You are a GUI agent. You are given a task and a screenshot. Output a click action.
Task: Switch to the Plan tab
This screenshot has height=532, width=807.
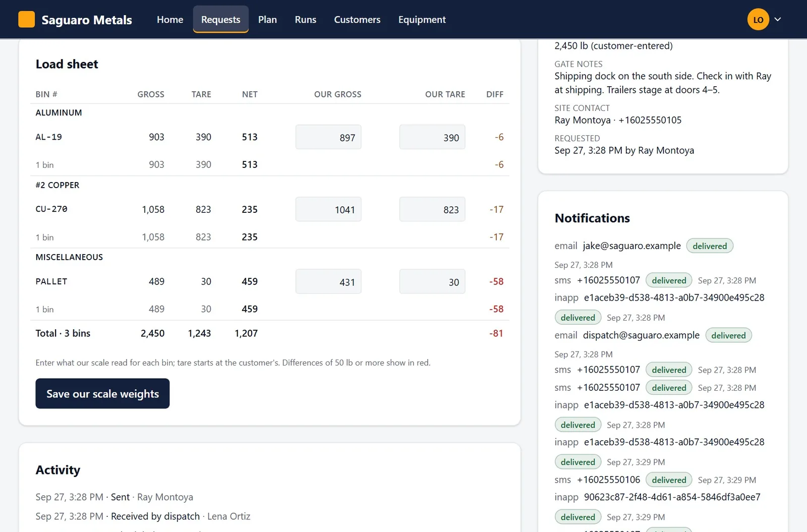pyautogui.click(x=267, y=20)
